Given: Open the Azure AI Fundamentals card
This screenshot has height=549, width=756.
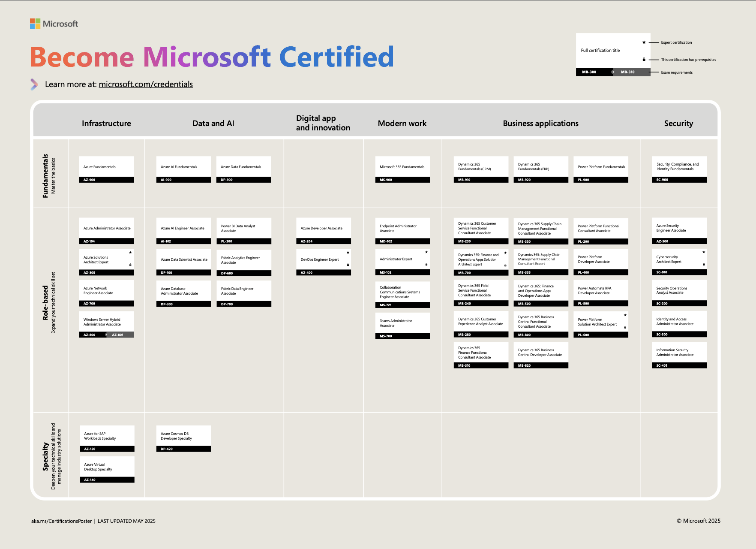Looking at the screenshot, I should click(x=183, y=169).
